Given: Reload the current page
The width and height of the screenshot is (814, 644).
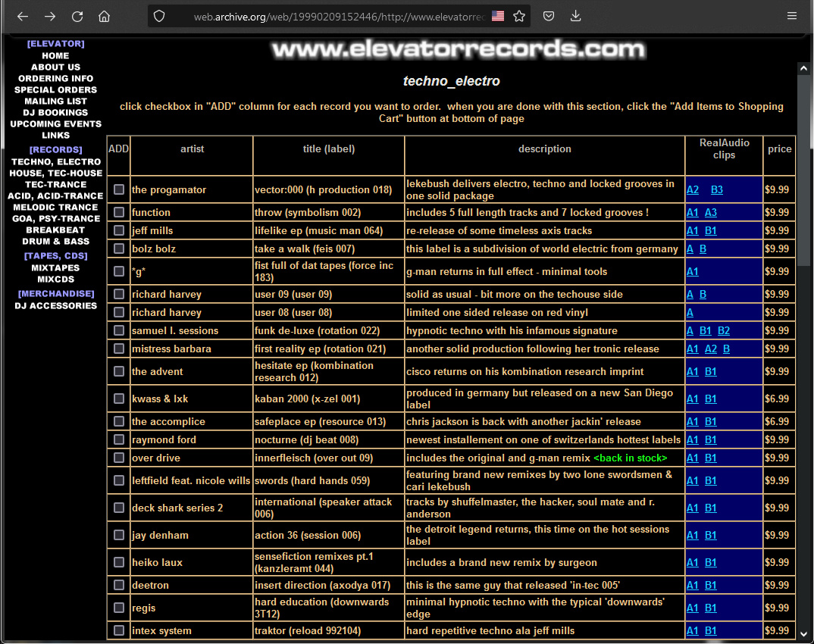Looking at the screenshot, I should coord(77,17).
